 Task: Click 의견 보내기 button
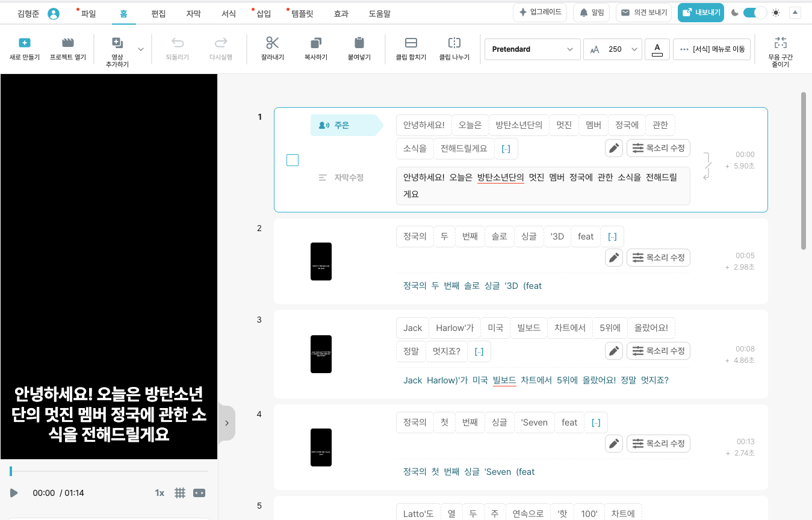(x=643, y=12)
